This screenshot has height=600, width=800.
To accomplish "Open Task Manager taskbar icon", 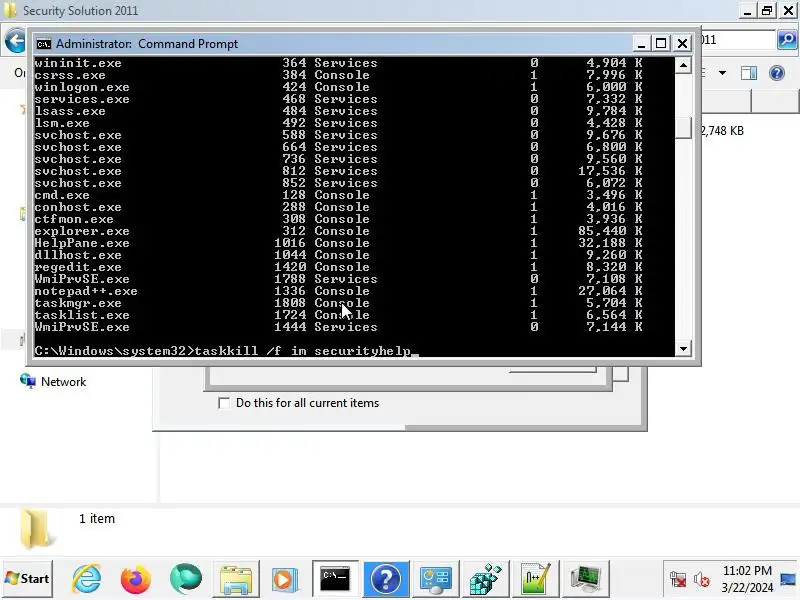I will pyautogui.click(x=585, y=579).
